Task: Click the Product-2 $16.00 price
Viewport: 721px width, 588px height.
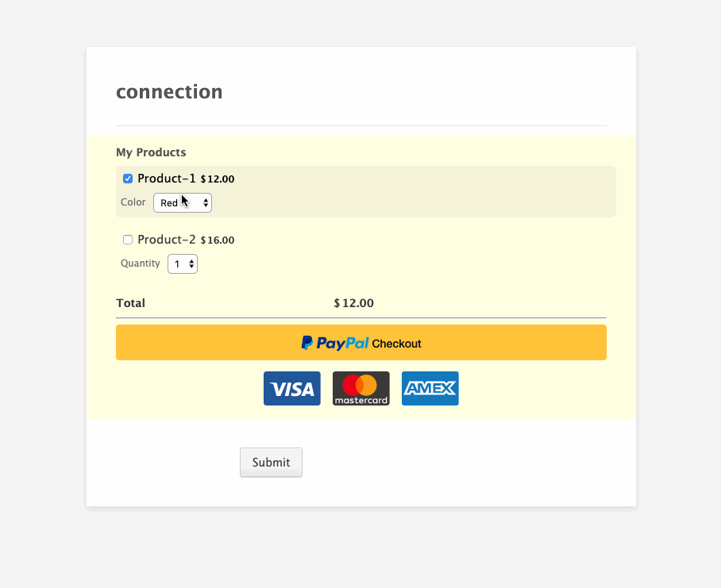Action: point(218,240)
